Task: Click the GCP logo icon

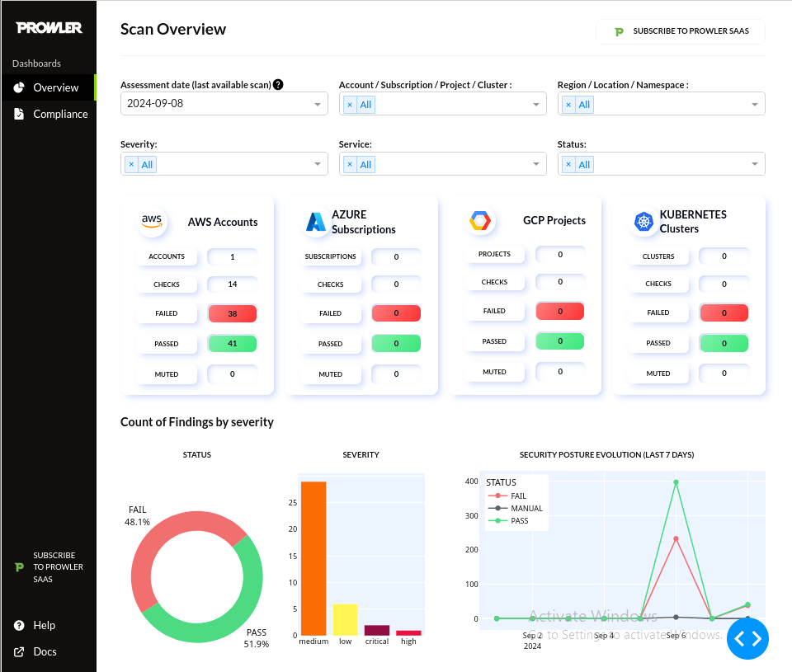Action: point(480,221)
